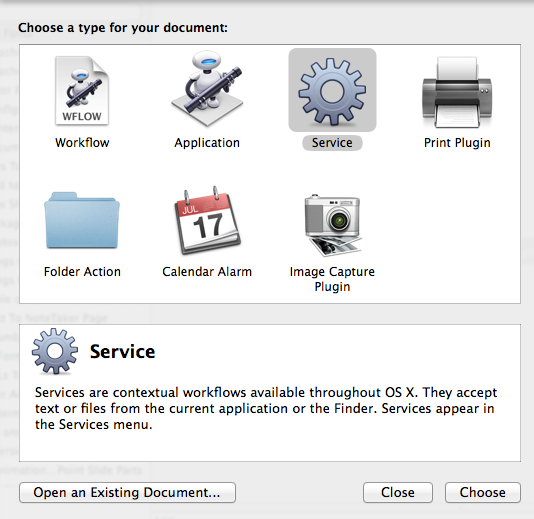Viewport: 534px width, 519px height.
Task: Click the "Workflow" text label
Action: click(82, 143)
